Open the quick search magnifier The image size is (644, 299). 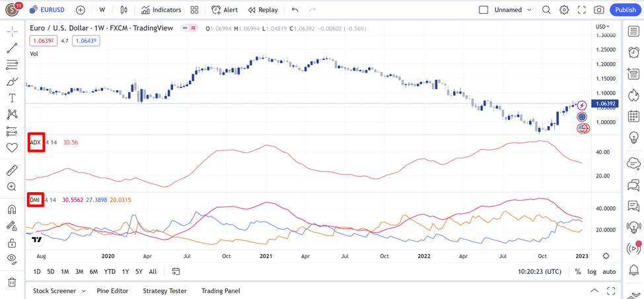tap(546, 9)
